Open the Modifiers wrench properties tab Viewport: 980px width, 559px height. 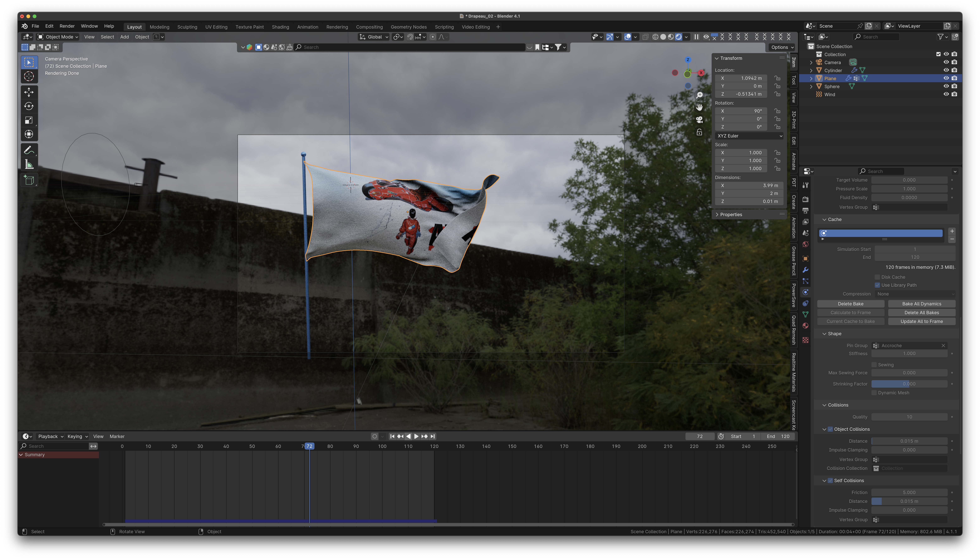(805, 270)
